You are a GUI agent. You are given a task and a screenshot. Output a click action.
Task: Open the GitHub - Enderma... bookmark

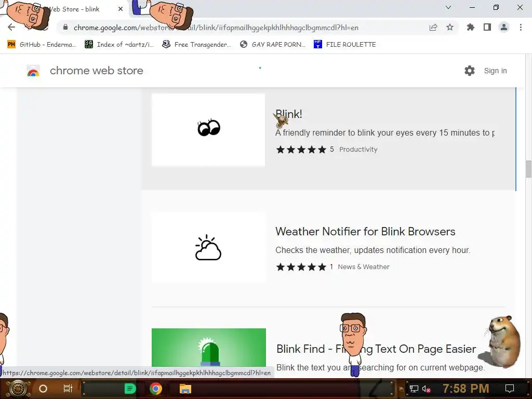coord(42,45)
